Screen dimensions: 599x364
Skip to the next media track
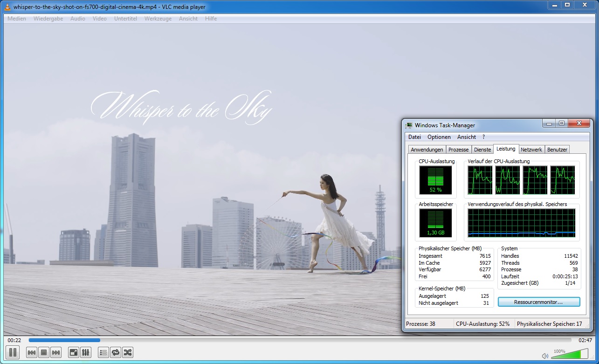(56, 352)
